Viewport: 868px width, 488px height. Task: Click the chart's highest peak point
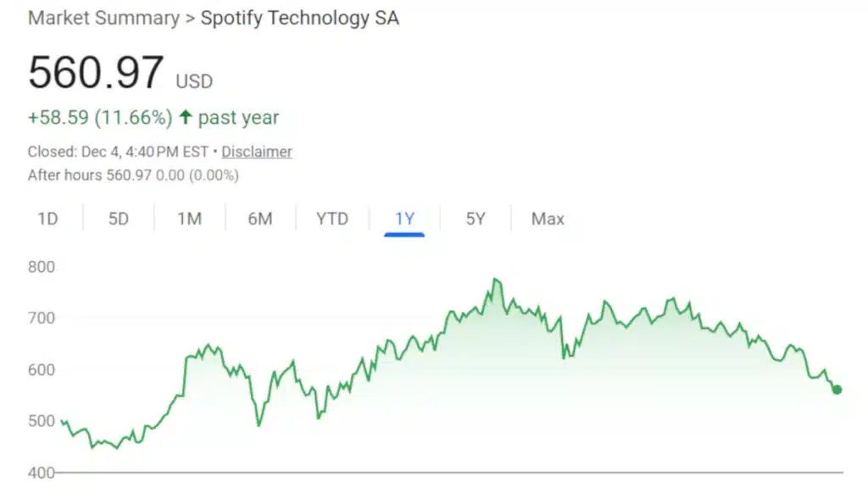(495, 279)
